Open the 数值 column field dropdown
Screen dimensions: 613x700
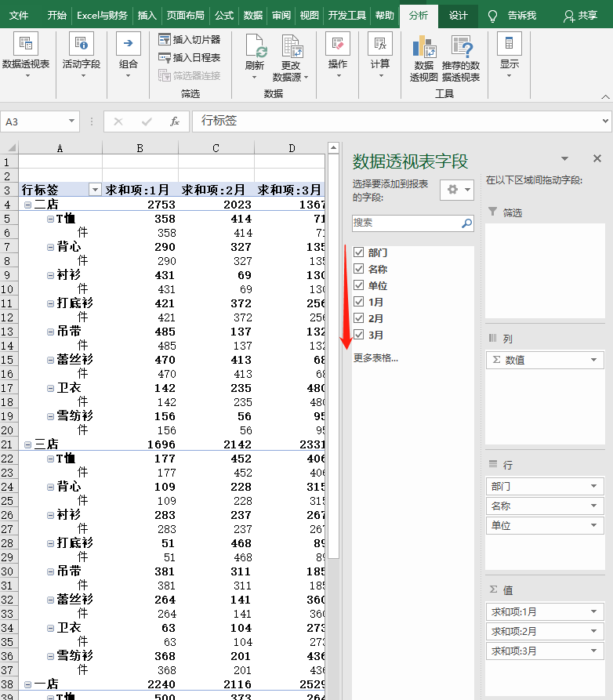pyautogui.click(x=594, y=360)
